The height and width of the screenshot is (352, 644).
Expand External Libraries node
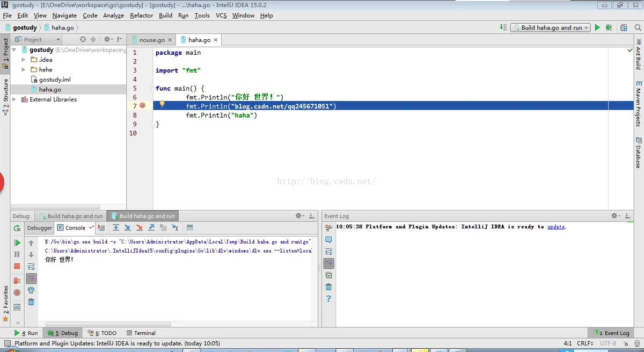[x=14, y=99]
